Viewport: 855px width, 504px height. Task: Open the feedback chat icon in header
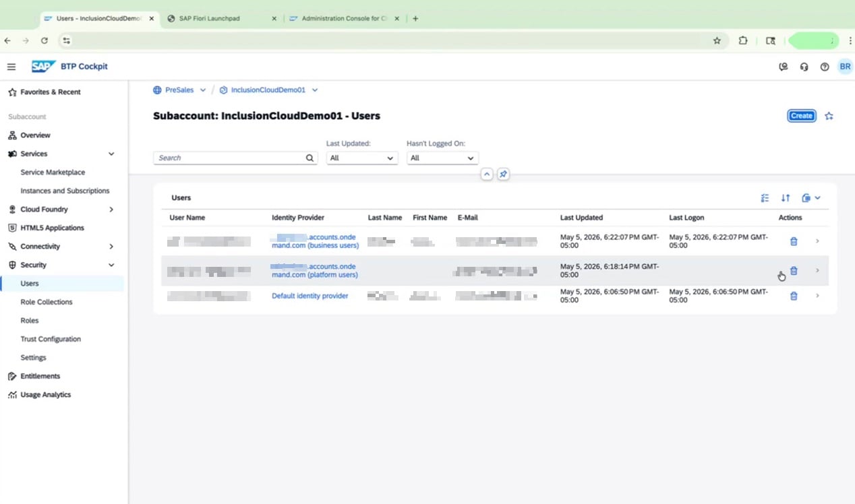783,67
